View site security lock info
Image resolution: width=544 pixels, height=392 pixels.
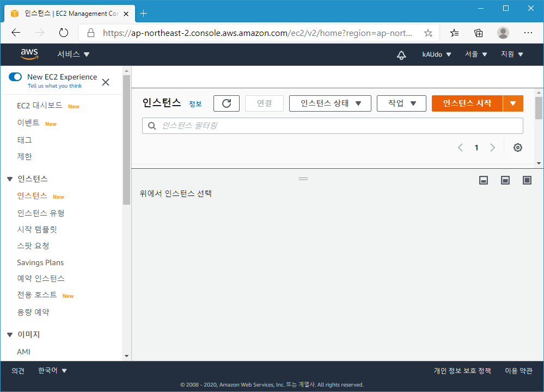tap(91, 33)
